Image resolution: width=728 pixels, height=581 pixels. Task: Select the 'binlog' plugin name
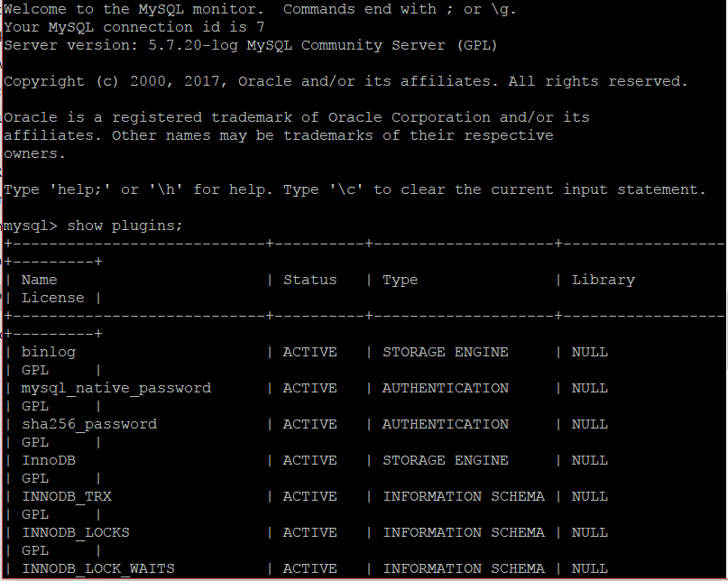[49, 352]
